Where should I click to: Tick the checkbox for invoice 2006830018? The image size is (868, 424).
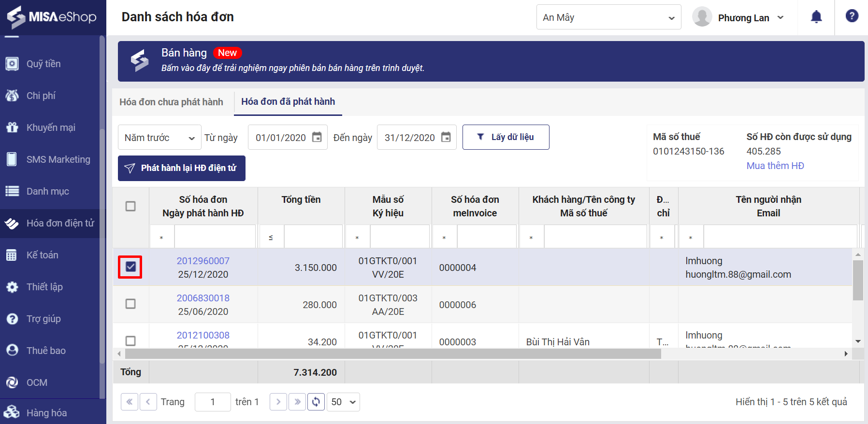click(x=130, y=304)
